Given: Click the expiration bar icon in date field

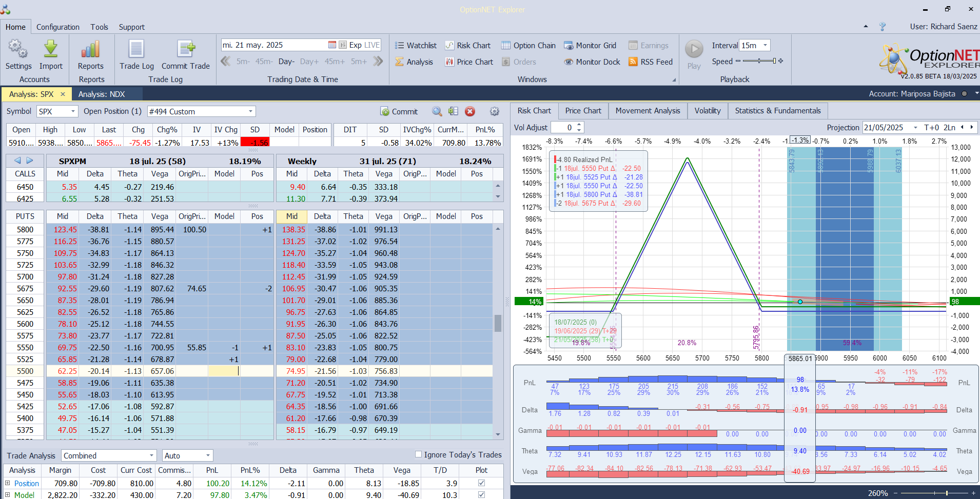Looking at the screenshot, I should pos(343,45).
